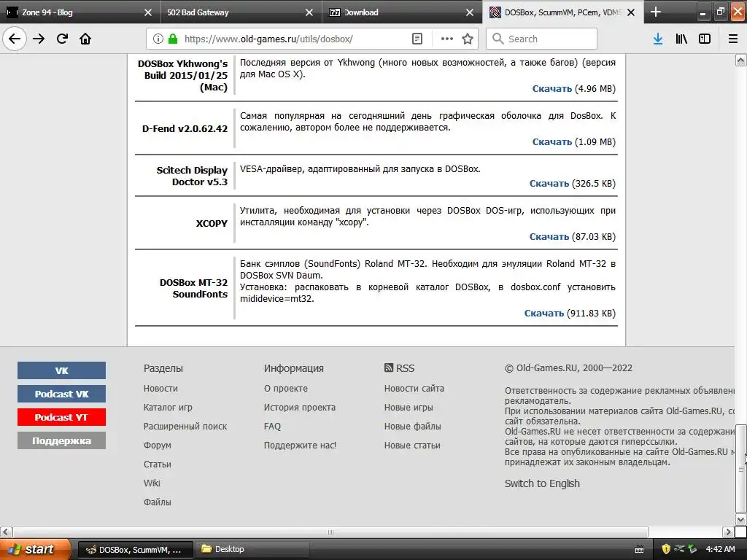Switch to the Zone 94 - Blog tab
The width and height of the screenshot is (747, 560).
click(73, 12)
